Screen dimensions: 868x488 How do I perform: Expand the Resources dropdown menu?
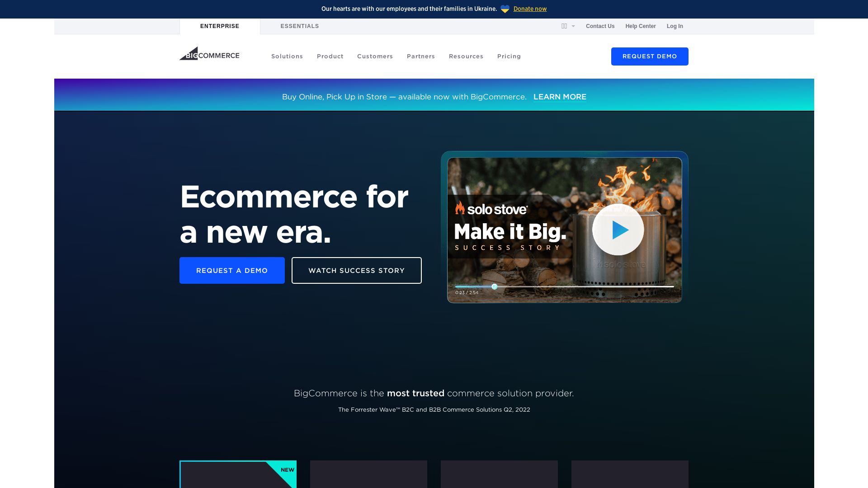(x=466, y=56)
